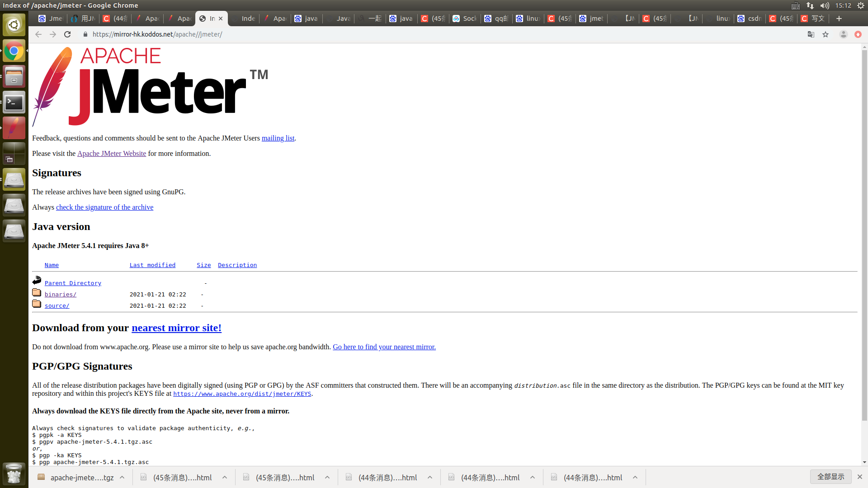Open the new tab plus button
This screenshot has height=488, width=868.
(x=839, y=19)
